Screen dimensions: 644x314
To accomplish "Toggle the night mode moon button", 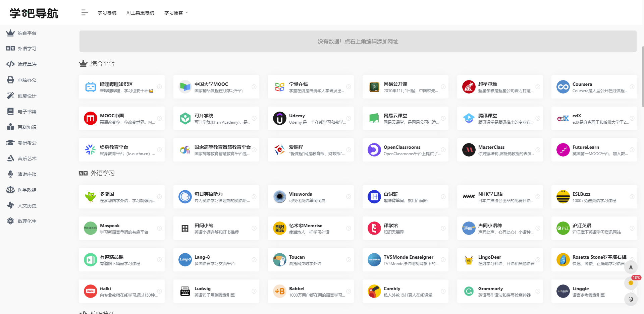I will [631, 299].
